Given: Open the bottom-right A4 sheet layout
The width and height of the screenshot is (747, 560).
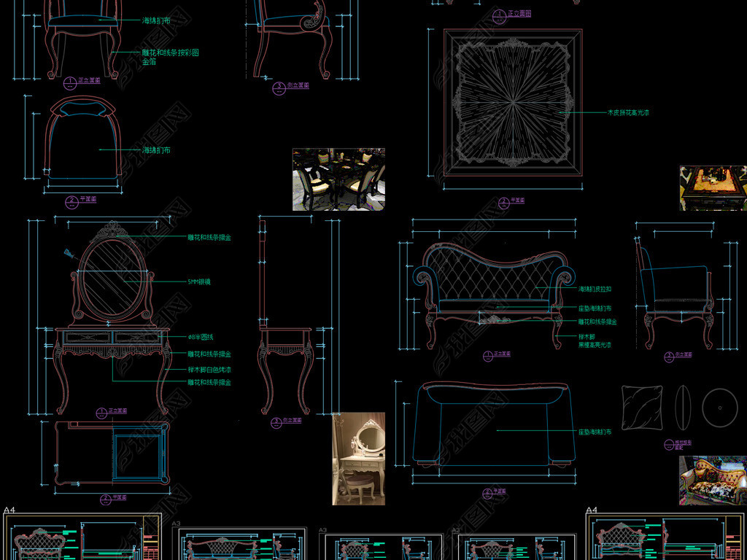Looking at the screenshot, I should coord(662,537).
